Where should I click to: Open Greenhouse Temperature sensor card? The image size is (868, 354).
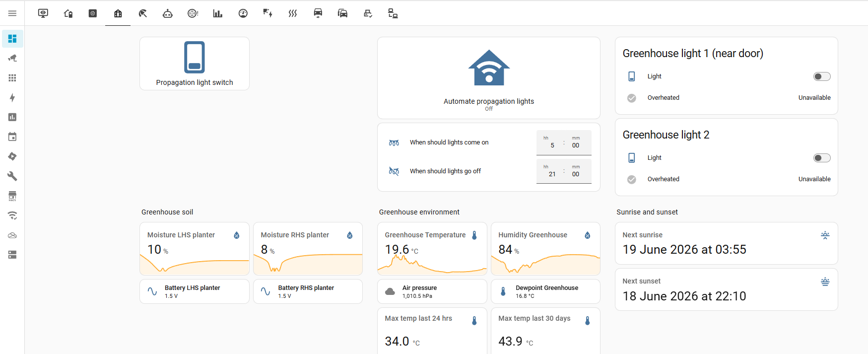click(432, 249)
